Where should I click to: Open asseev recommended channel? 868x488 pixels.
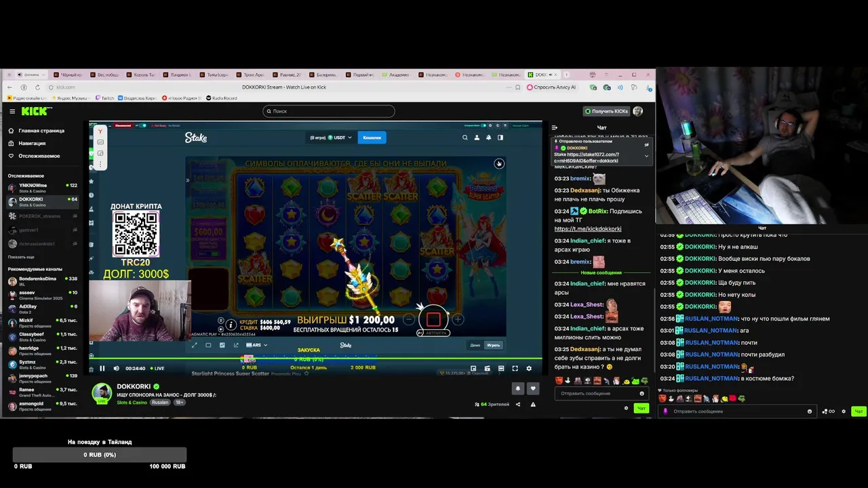click(x=42, y=295)
